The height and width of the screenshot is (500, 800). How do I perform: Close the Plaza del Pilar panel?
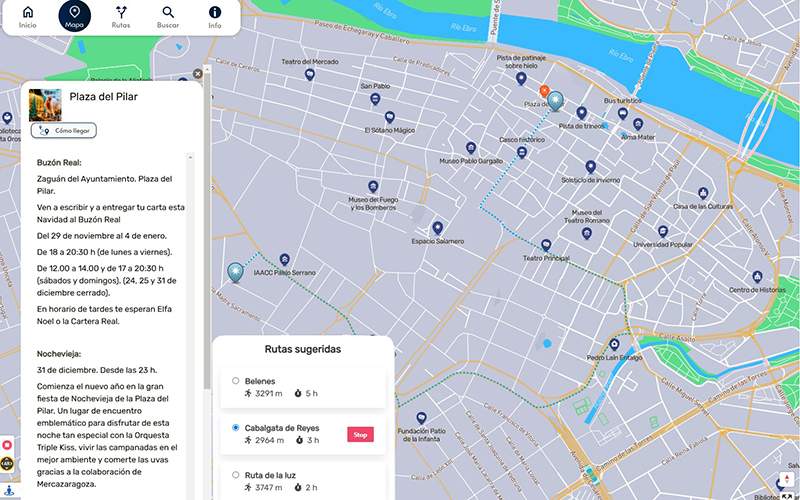pyautogui.click(x=198, y=73)
